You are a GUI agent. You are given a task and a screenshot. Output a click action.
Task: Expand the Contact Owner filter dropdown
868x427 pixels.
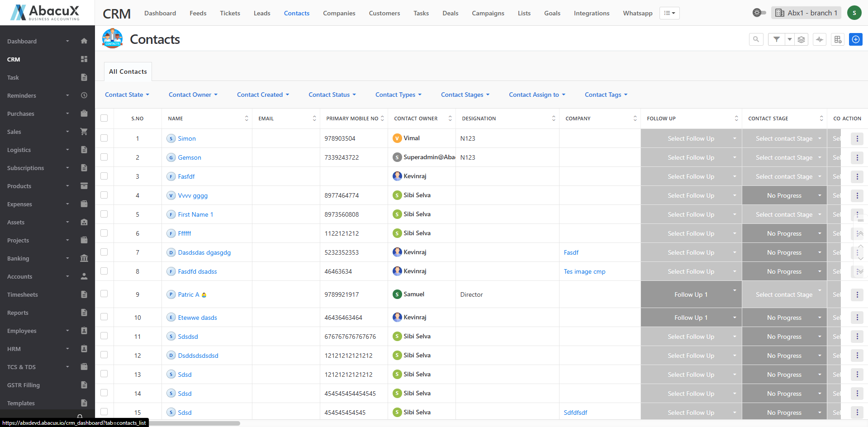click(193, 95)
